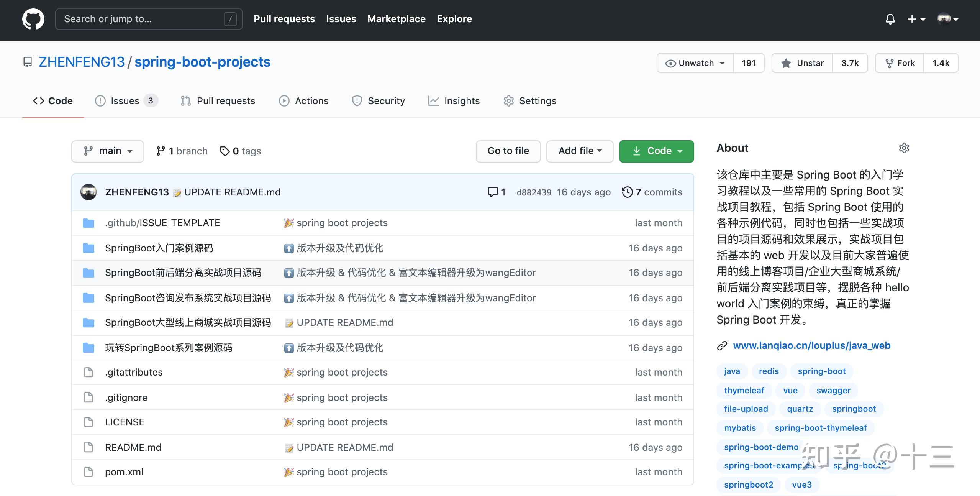Open the tags label icon
Viewport: 980px width, 496px height.
[x=225, y=151]
